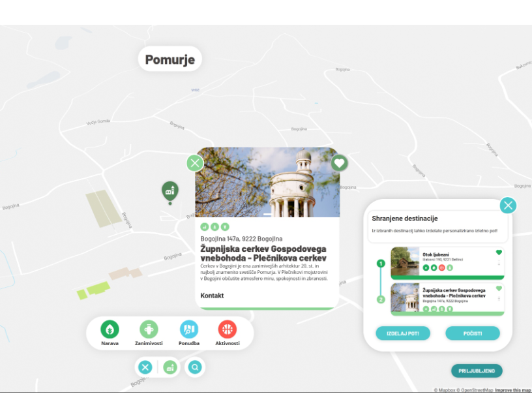Click the teal X icon in bottom bar
Screen dimensions: 532x396
pyautogui.click(x=145, y=367)
